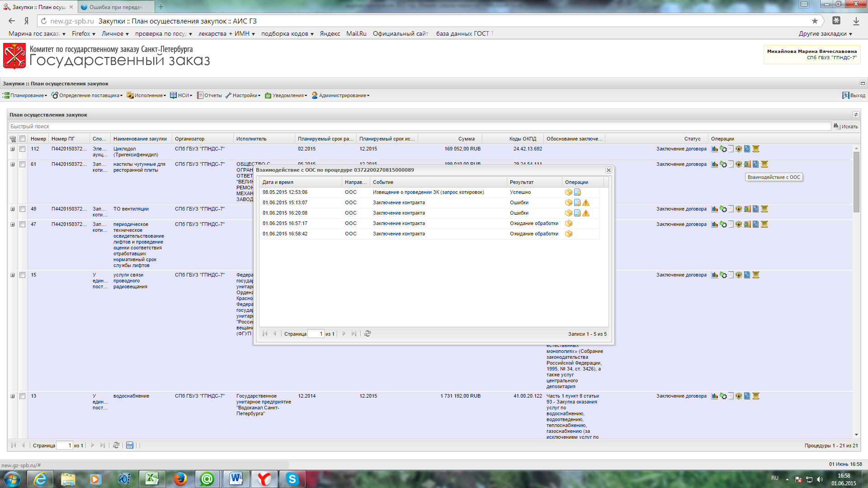Click refresh icon in dialog pager
This screenshot has height=488, width=868.
(368, 334)
